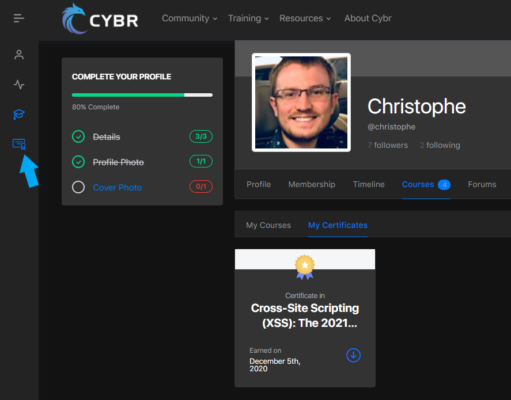Click the 1/1 Profile Photo count badge
The image size is (511, 400).
(201, 161)
